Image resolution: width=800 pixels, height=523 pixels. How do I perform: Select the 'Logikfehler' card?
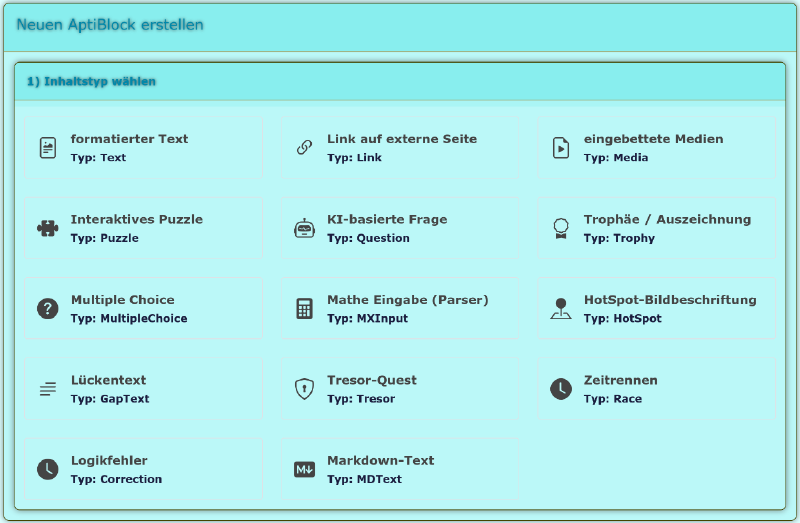pyautogui.click(x=144, y=469)
